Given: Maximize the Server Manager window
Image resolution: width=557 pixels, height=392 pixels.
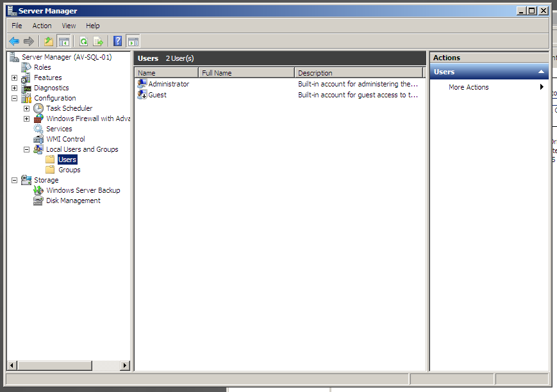Looking at the screenshot, I should click(532, 11).
